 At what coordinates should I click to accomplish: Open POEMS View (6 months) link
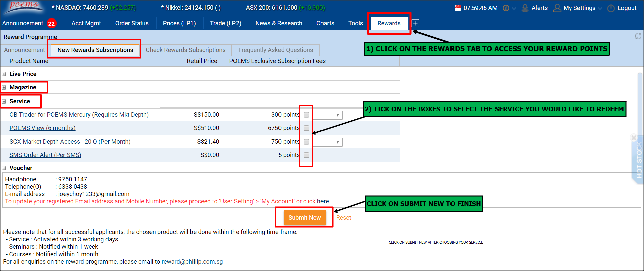[42, 128]
